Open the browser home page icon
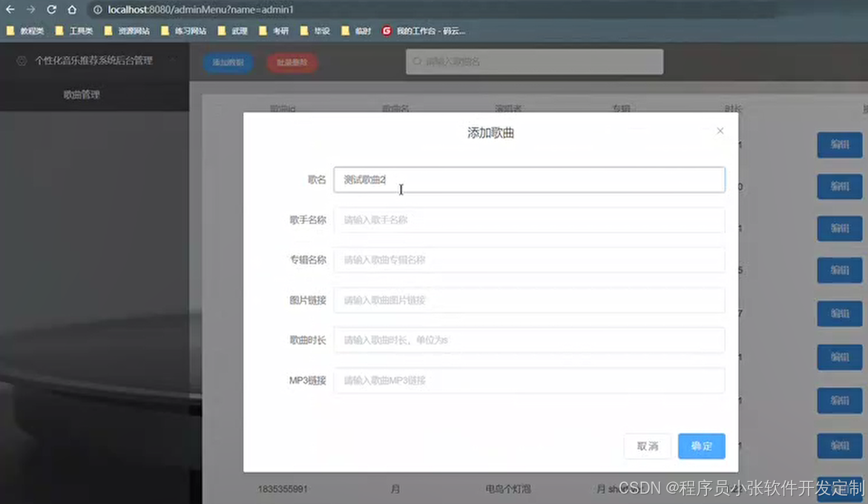This screenshot has width=868, height=504. 72,10
